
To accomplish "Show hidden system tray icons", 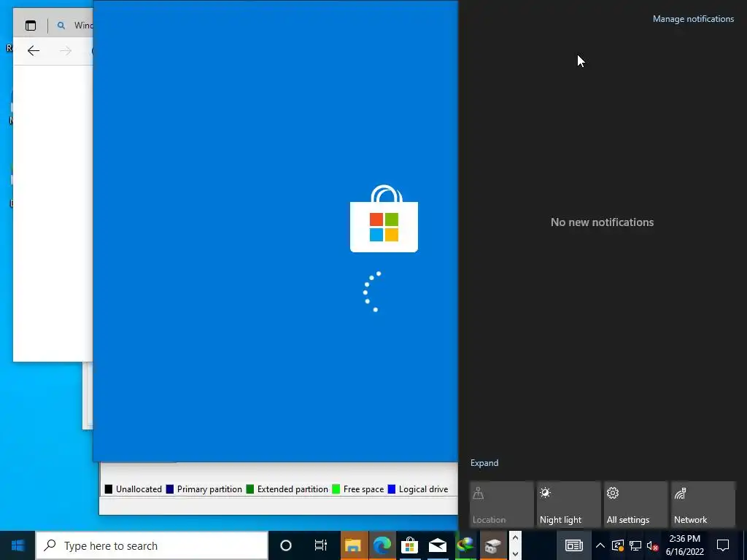I will point(600,545).
